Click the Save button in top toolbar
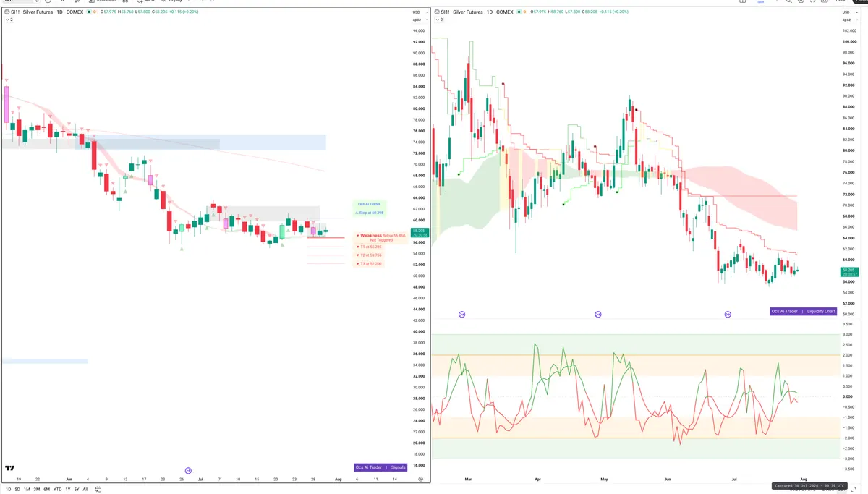The image size is (868, 494). click(760, 2)
